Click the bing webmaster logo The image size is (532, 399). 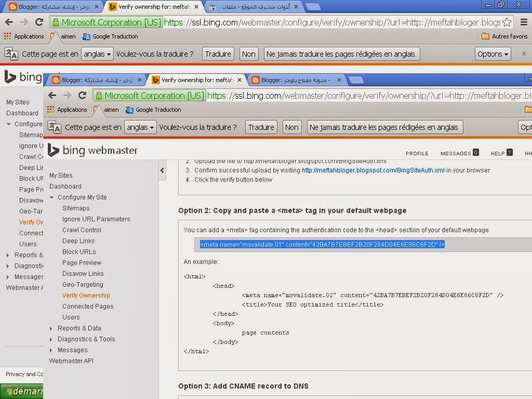pyautogui.click(x=92, y=150)
